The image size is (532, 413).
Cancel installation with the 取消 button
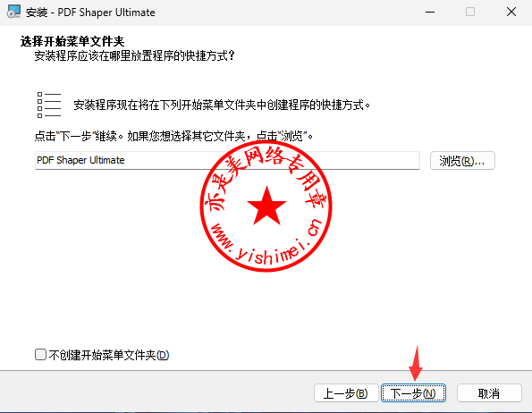489,393
